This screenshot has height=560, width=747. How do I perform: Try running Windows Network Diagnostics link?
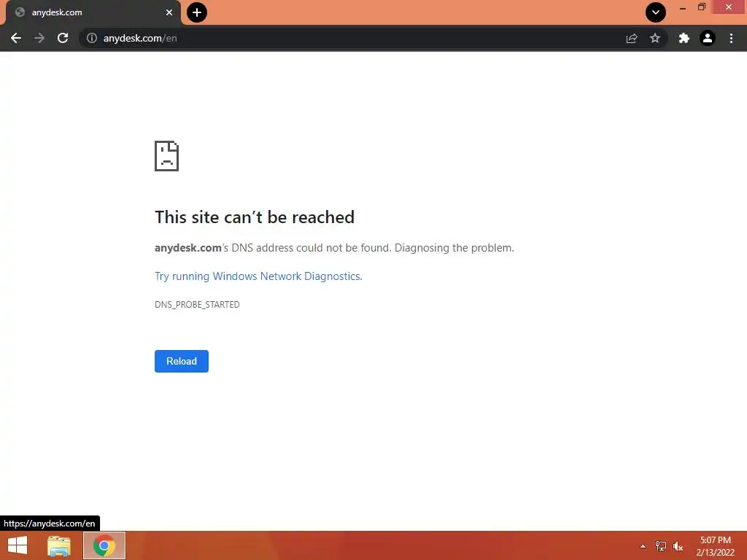click(258, 276)
